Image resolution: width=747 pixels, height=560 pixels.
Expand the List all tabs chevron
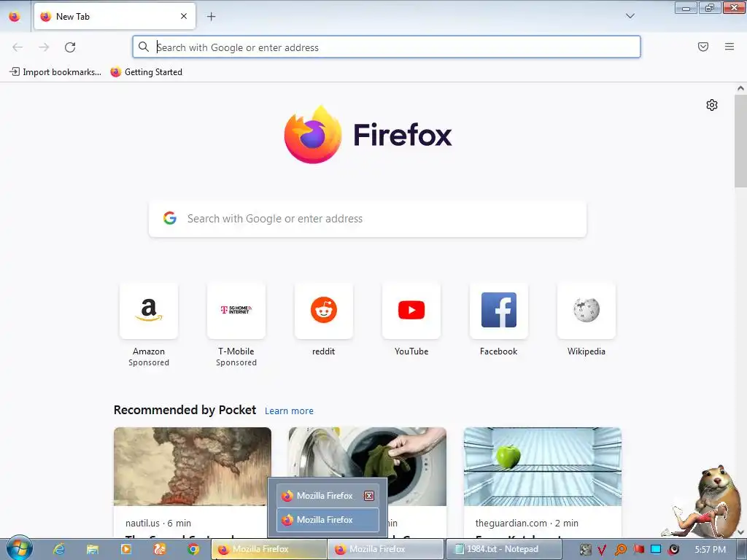(x=630, y=16)
